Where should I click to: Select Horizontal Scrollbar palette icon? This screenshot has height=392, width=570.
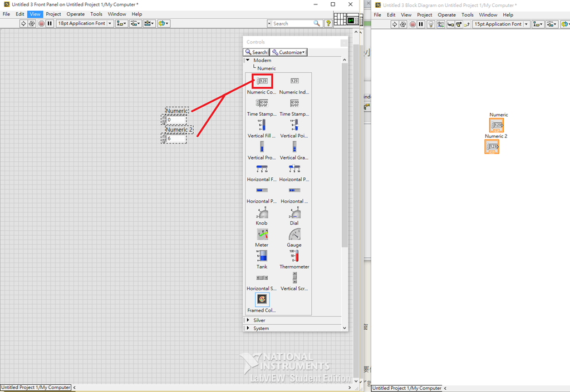click(262, 277)
